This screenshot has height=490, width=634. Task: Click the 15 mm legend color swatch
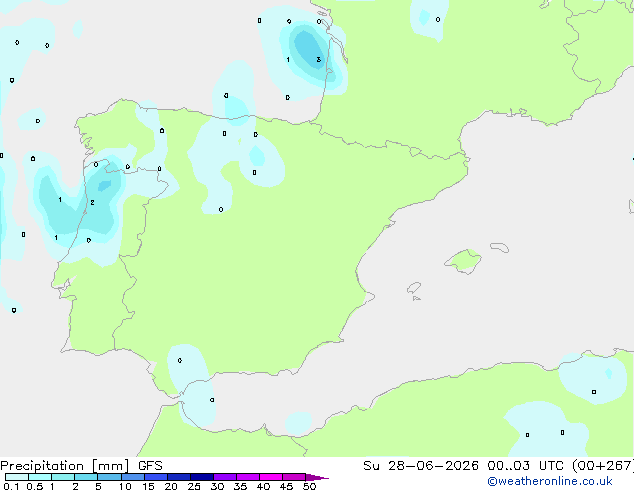pos(156,477)
